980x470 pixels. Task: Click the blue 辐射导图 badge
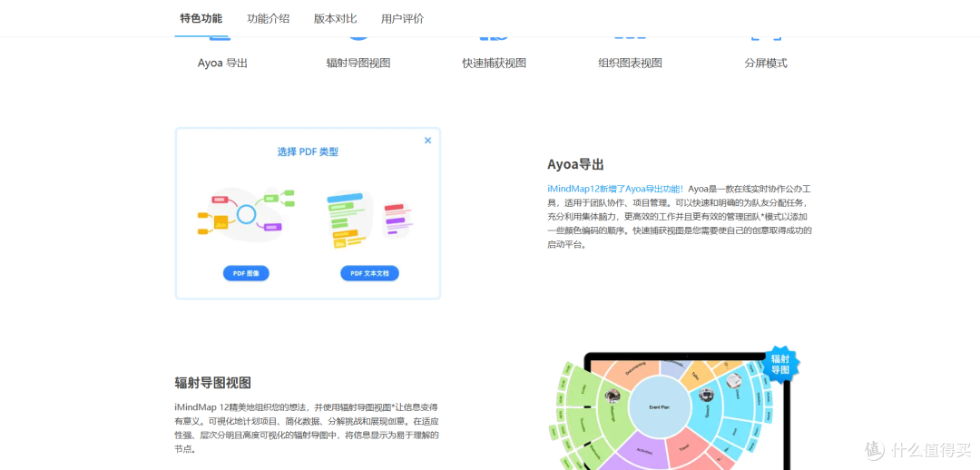tap(780, 365)
